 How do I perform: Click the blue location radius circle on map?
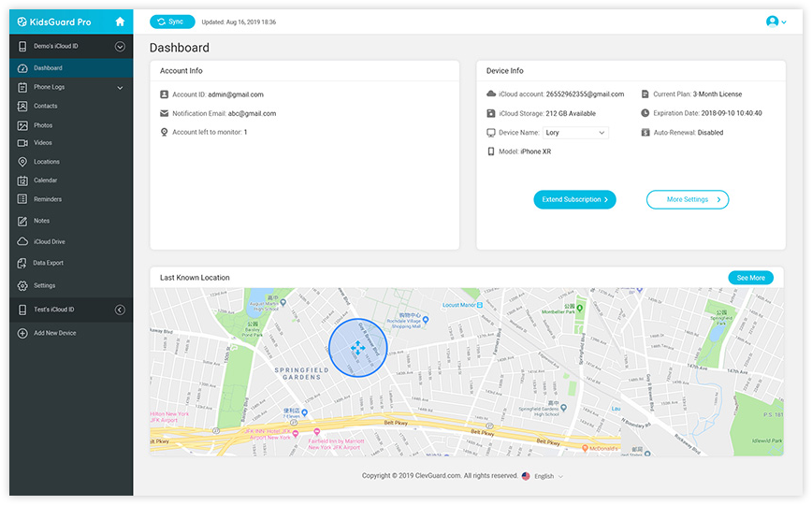tap(358, 348)
